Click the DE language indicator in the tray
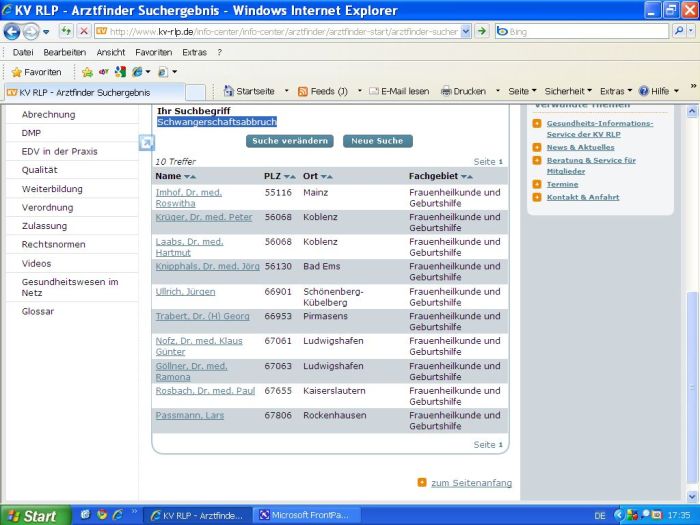Screen dimensions: 700x525 pyautogui.click(x=600, y=516)
